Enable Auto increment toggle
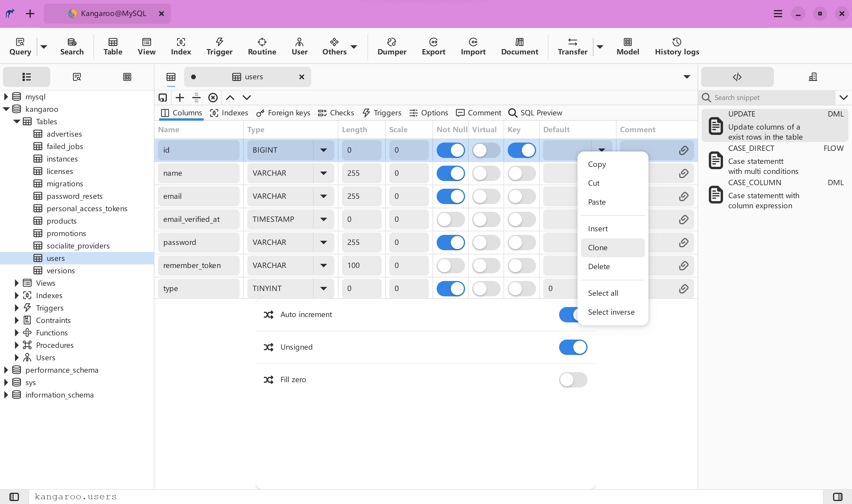The width and height of the screenshot is (852, 504). 573,314
